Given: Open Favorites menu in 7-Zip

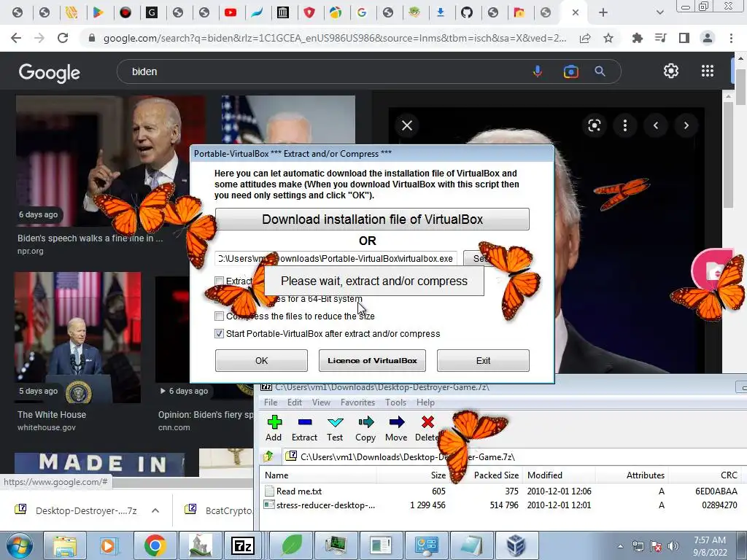Looking at the screenshot, I should (x=357, y=402).
